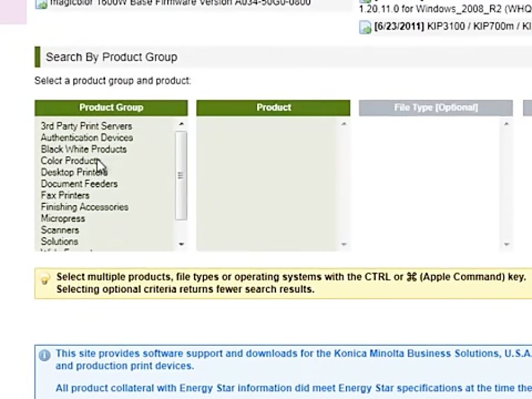Choose Black White Products in list
This screenshot has height=399, width=532.
tap(83, 150)
